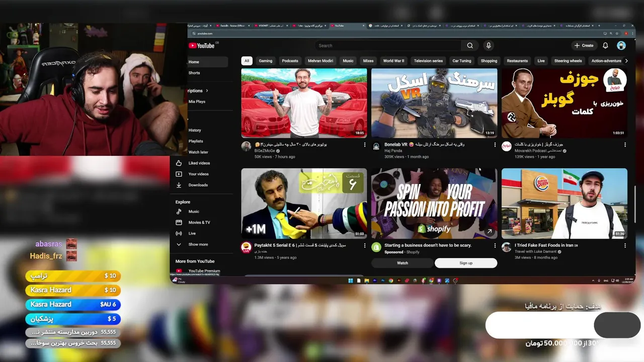Image resolution: width=644 pixels, height=362 pixels.
Task: Select the Steering wheels chip
Action: (568, 61)
